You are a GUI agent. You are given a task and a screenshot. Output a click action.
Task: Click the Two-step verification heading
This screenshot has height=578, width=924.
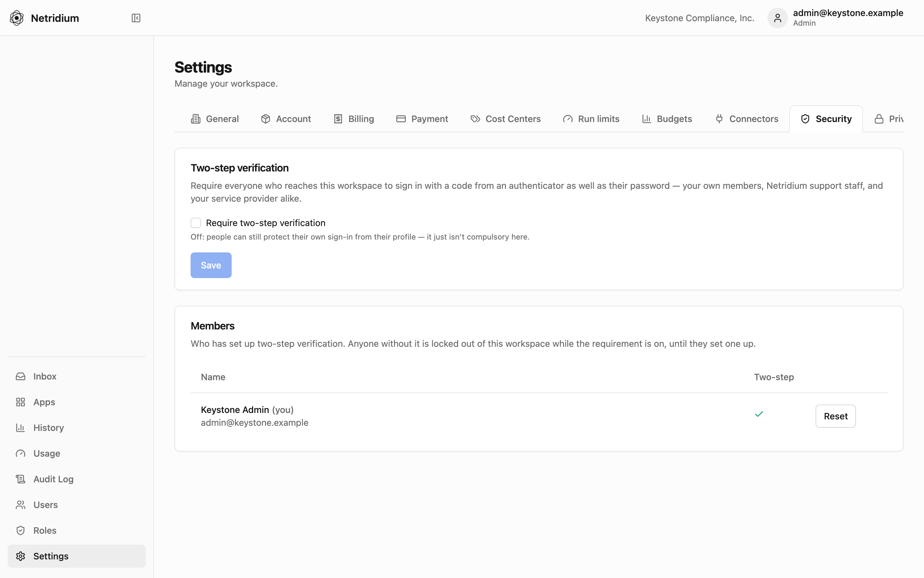[x=240, y=168]
